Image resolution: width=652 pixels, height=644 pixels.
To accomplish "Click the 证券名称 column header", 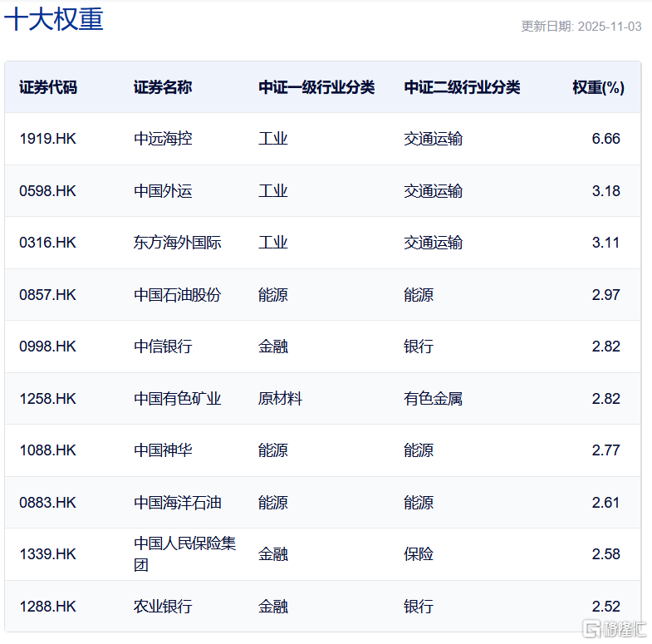I will pos(163,87).
